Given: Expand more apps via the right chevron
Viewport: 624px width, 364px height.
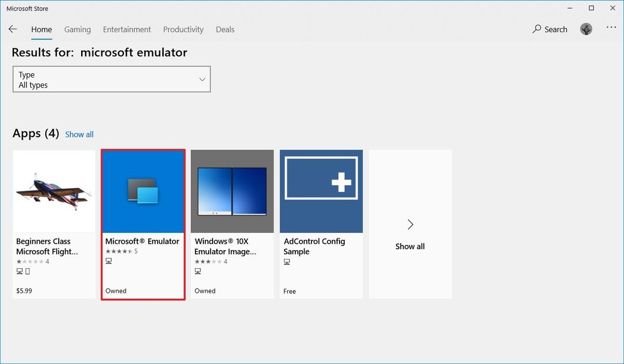Looking at the screenshot, I should coord(410,224).
